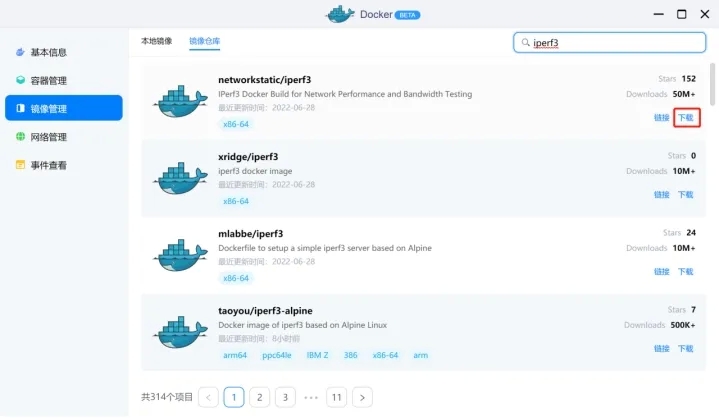This screenshot has height=418, width=719.
Task: Open 网络管理 in the sidebar
Action: [64, 137]
